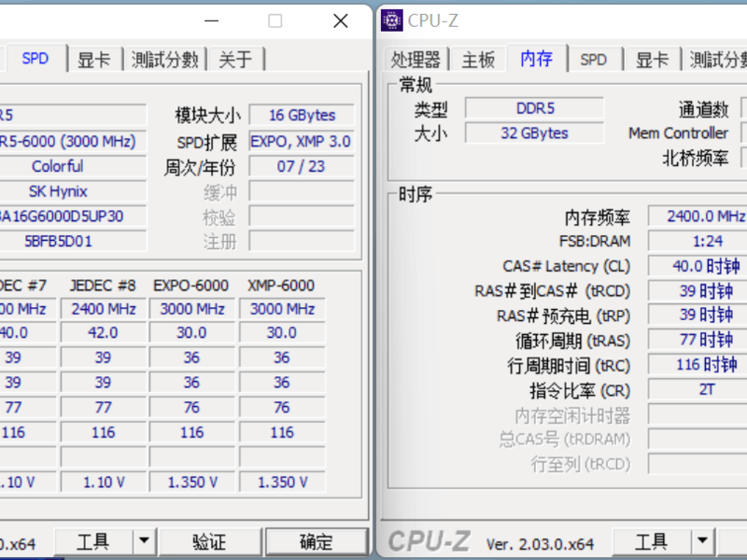
Task: Close the left CPU-Z window
Action: click(341, 21)
